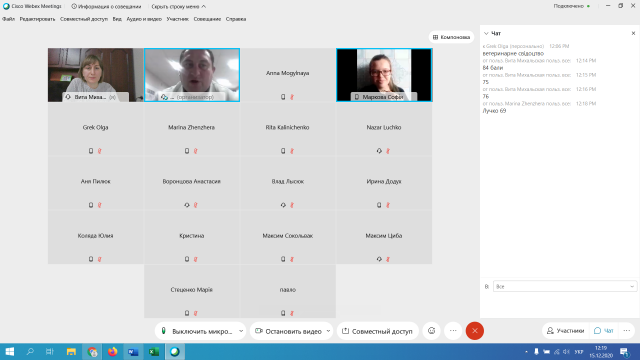
Task: Open the Компоновка layout options
Action: (x=451, y=37)
